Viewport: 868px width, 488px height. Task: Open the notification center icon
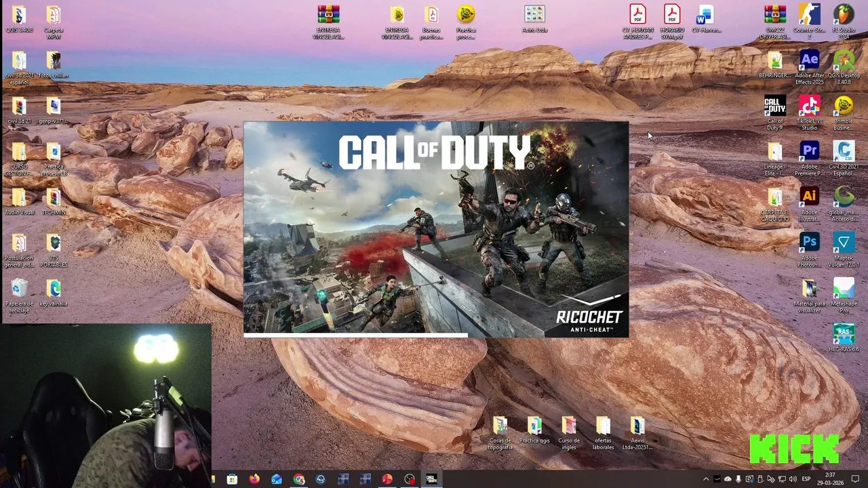click(x=855, y=479)
